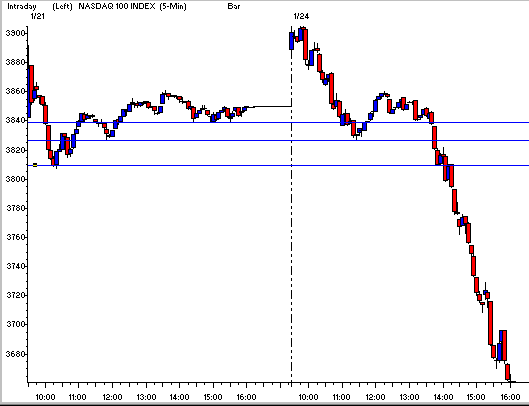
Task: Click the 16:00 time label of 1/21 session
Action: 246,397
